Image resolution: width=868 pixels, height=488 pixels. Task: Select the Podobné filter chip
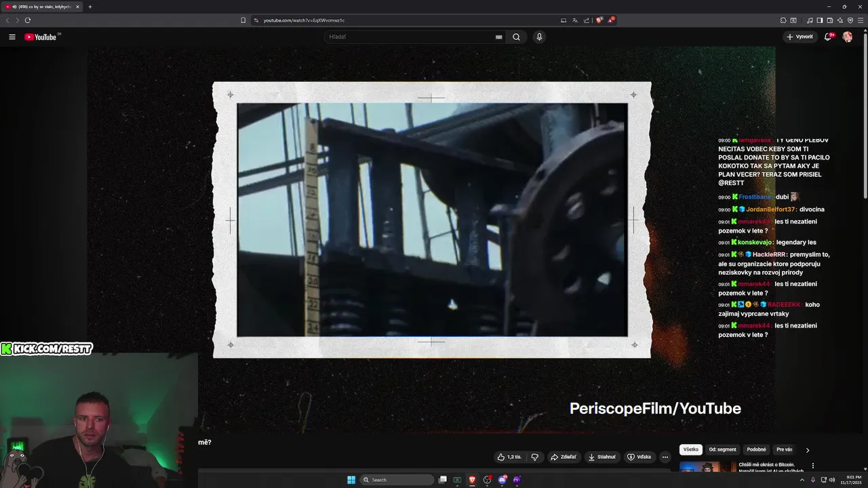pyautogui.click(x=756, y=449)
